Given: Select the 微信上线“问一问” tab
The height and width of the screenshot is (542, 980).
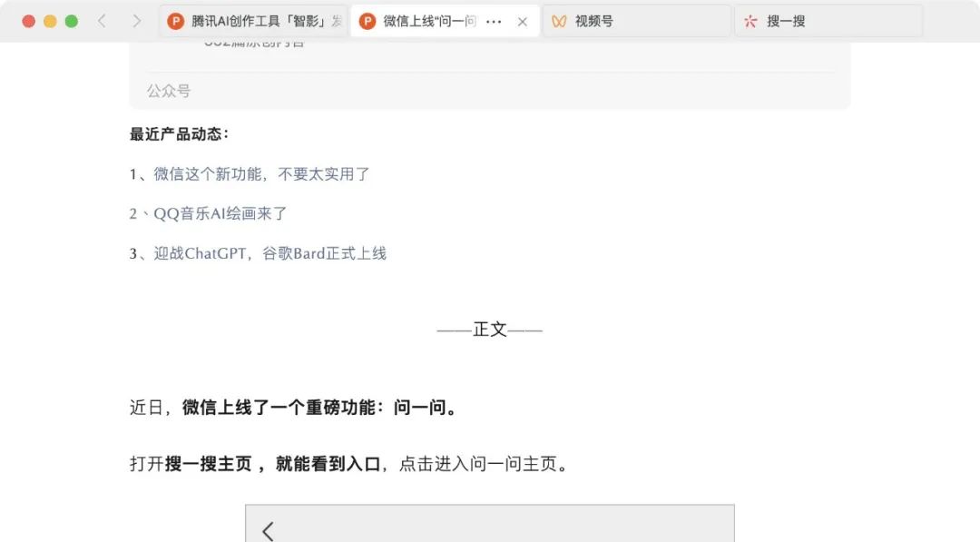Looking at the screenshot, I should pyautogui.click(x=445, y=21).
